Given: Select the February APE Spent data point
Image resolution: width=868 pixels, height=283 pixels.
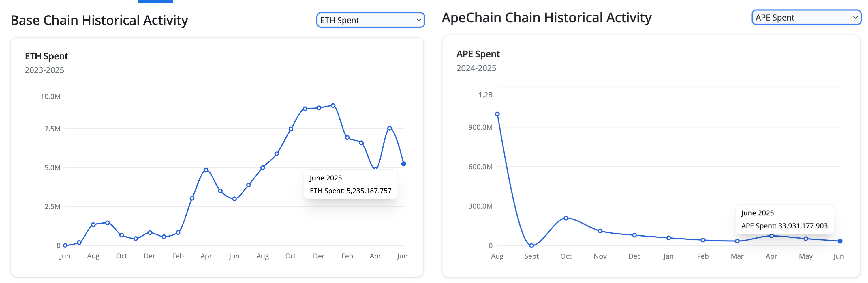Looking at the screenshot, I should tap(703, 240).
